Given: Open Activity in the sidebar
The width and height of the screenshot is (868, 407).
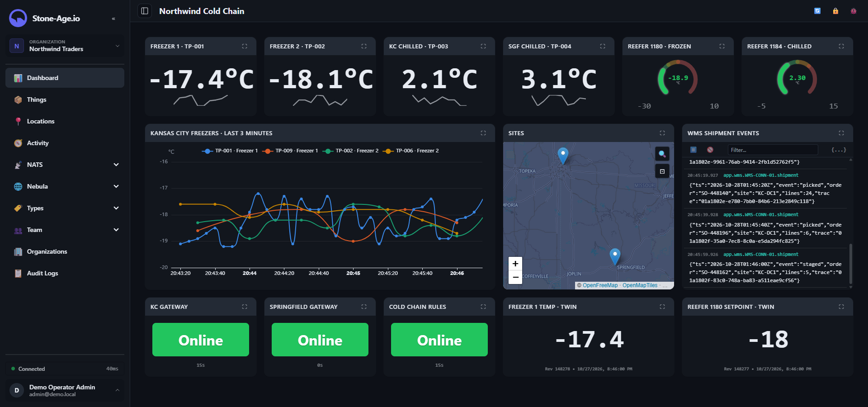Looking at the screenshot, I should pos(65,143).
